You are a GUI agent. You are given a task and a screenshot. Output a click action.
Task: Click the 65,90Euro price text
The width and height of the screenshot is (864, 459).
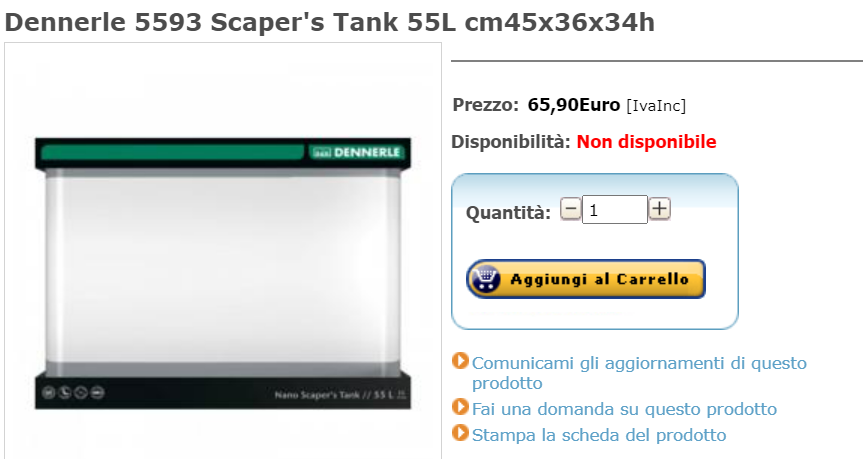[574, 105]
